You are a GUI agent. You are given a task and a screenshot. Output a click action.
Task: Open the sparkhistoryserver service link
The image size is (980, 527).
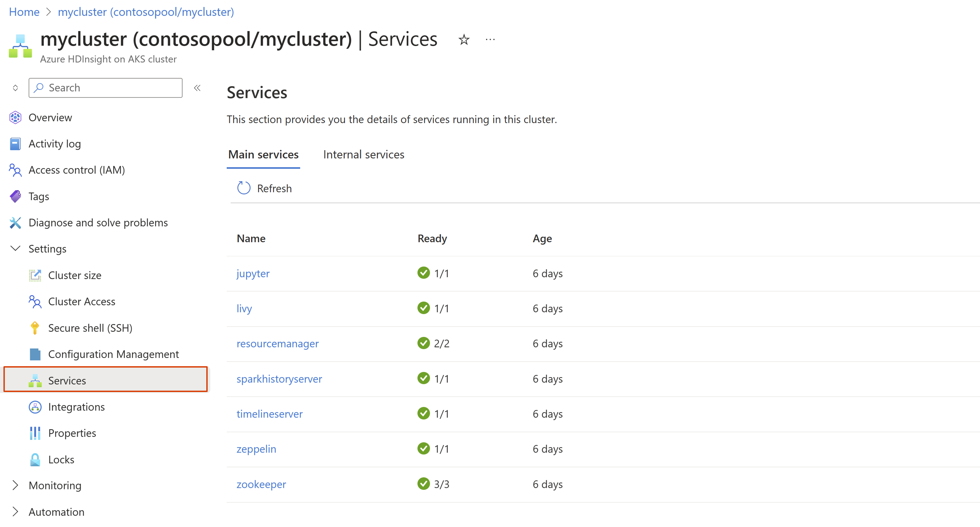click(279, 379)
